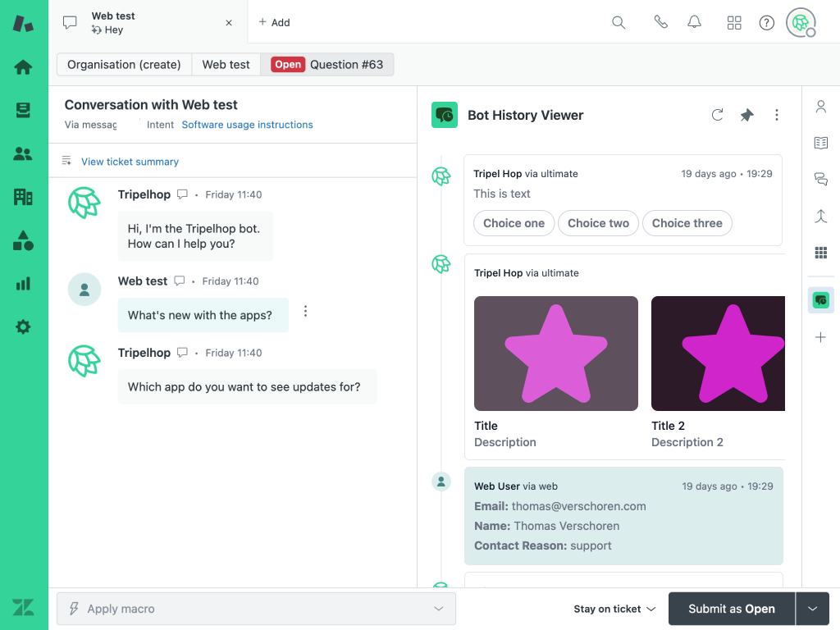Viewport: 840px width, 630px height.
Task: Click the Title star image thumbnail
Action: click(x=556, y=354)
